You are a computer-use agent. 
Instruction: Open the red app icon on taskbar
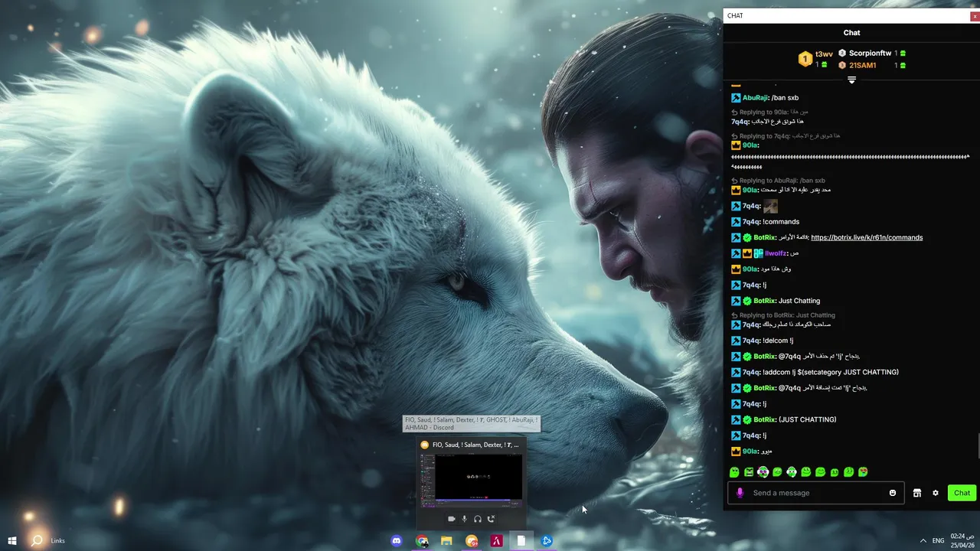tap(496, 540)
